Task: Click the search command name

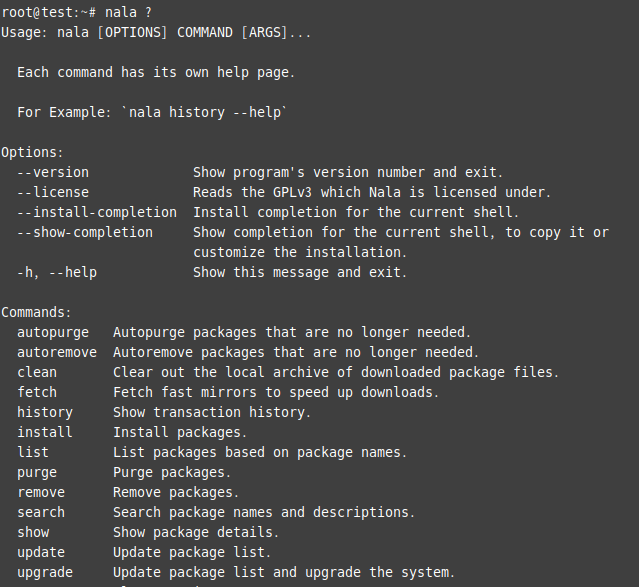Action: 41,512
